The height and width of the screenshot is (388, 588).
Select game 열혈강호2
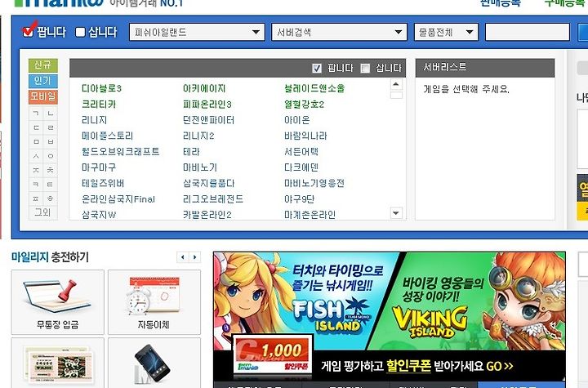(304, 105)
